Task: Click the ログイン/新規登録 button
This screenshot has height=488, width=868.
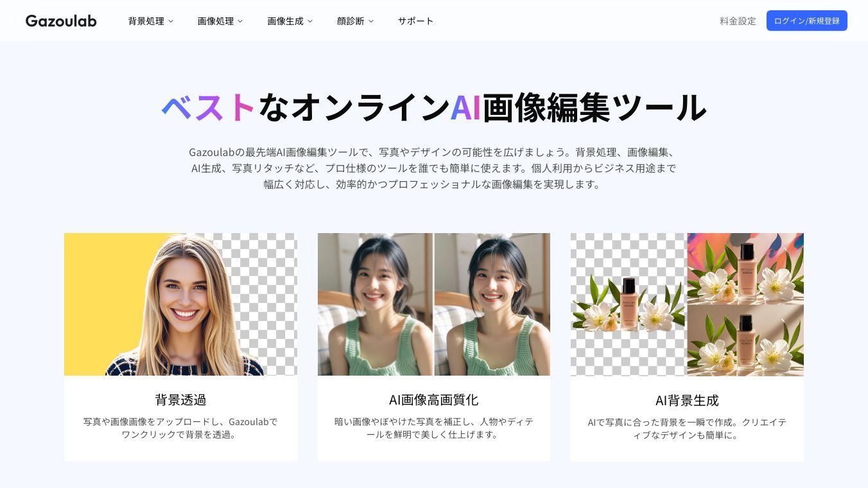Action: point(807,21)
